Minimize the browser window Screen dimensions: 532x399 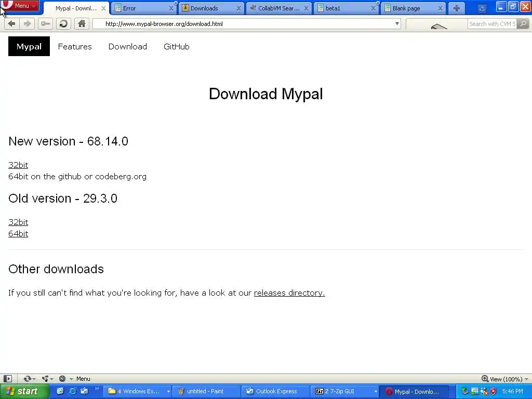point(501,6)
